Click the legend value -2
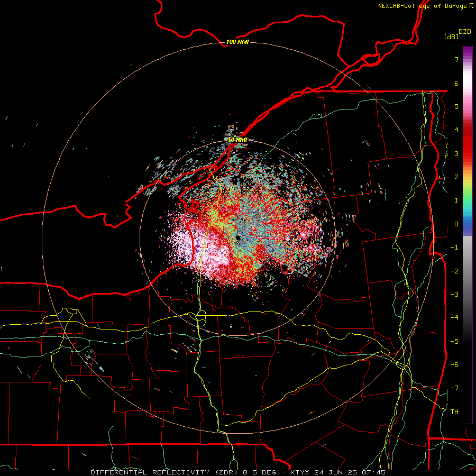Image resolution: width=476 pixels, height=476 pixels. pos(454,271)
